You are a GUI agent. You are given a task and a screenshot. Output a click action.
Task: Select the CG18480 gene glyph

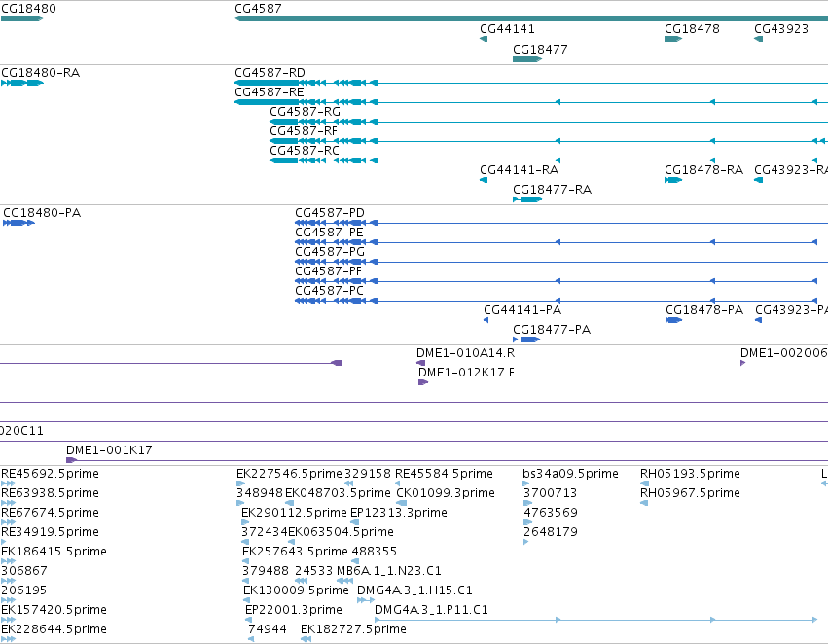[x=22, y=18]
